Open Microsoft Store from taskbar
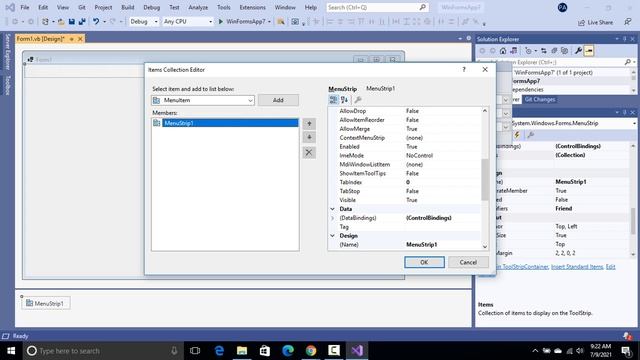 point(265,351)
